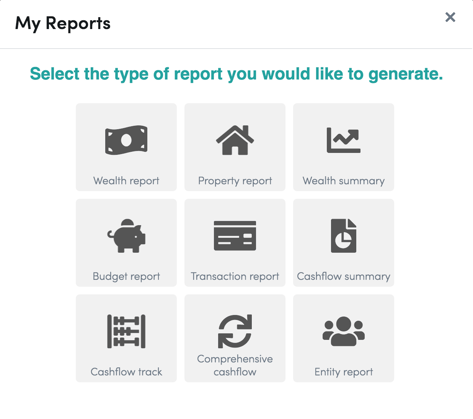Select the Comprehensive cashflow label text
The height and width of the screenshot is (419, 473).
point(235,365)
